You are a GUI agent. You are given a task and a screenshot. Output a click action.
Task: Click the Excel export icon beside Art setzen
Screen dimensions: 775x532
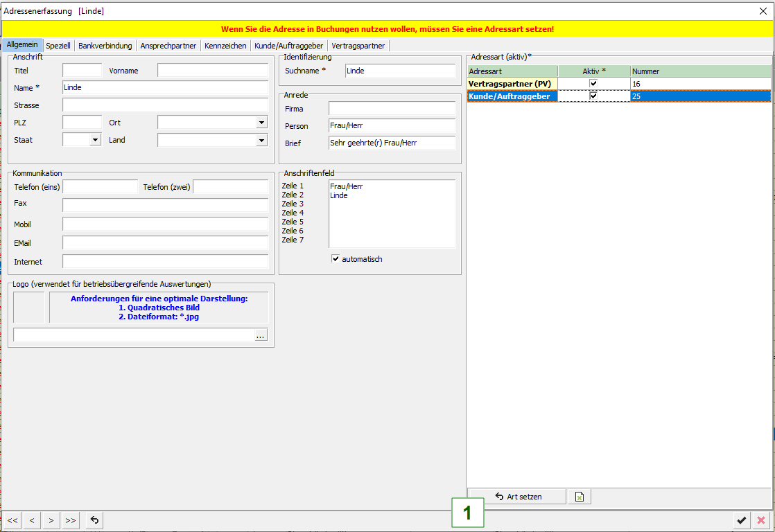[x=580, y=497]
